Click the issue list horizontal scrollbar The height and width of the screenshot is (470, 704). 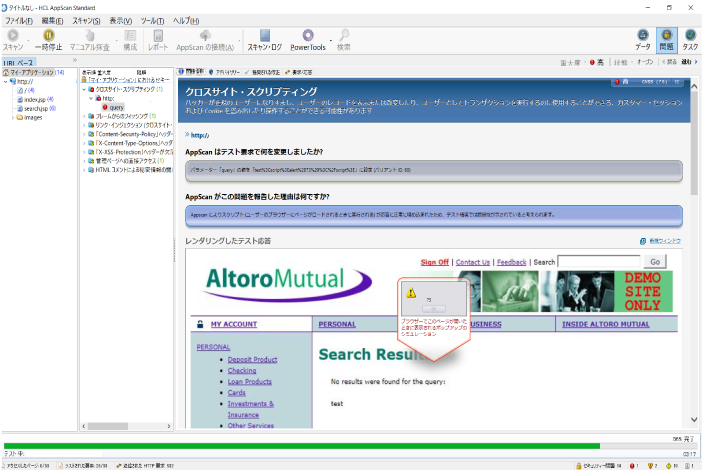pos(127,426)
